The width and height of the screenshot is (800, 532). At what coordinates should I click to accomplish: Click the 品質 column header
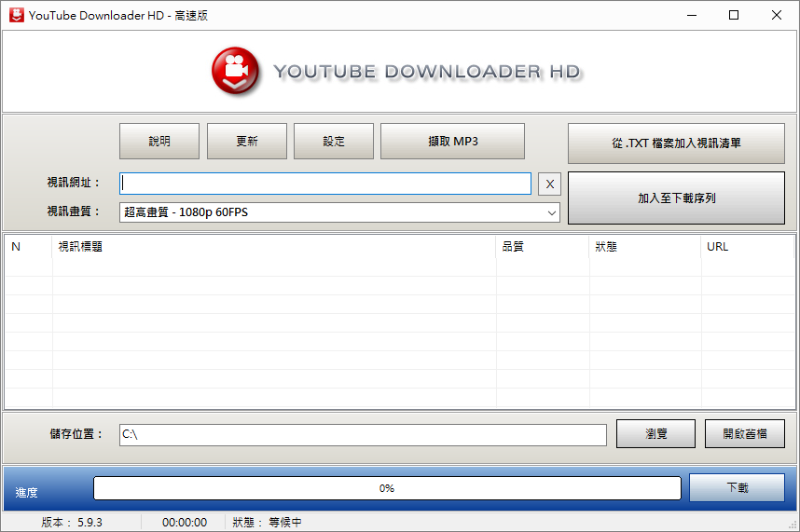click(542, 247)
